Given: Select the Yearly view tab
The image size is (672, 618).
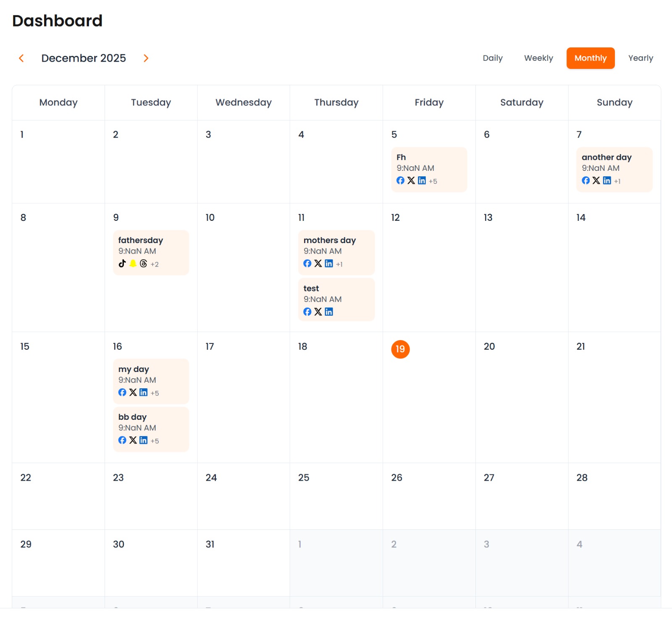Looking at the screenshot, I should point(640,58).
